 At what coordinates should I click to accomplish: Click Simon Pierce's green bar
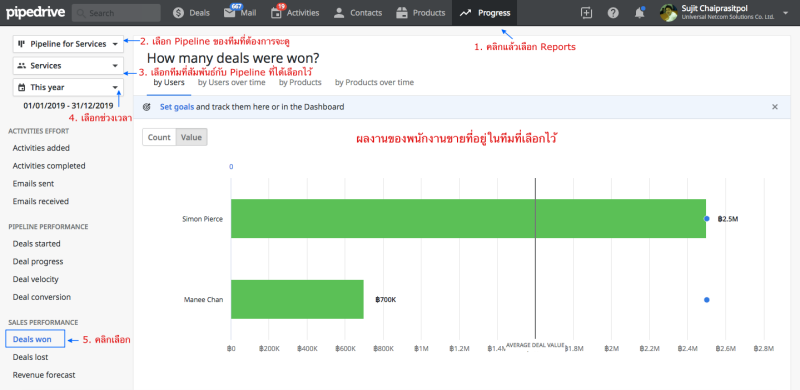coord(468,218)
